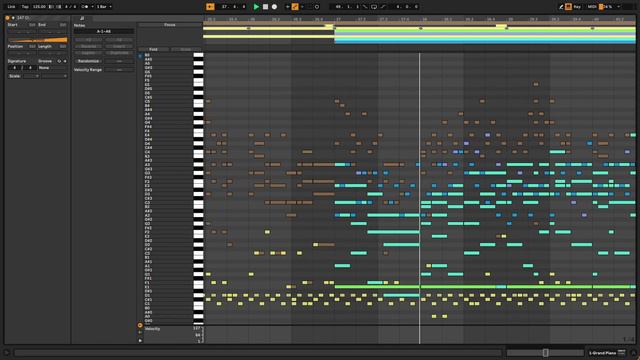Adjust the Velocity Range slider
The image size is (640, 360).
point(119,70)
